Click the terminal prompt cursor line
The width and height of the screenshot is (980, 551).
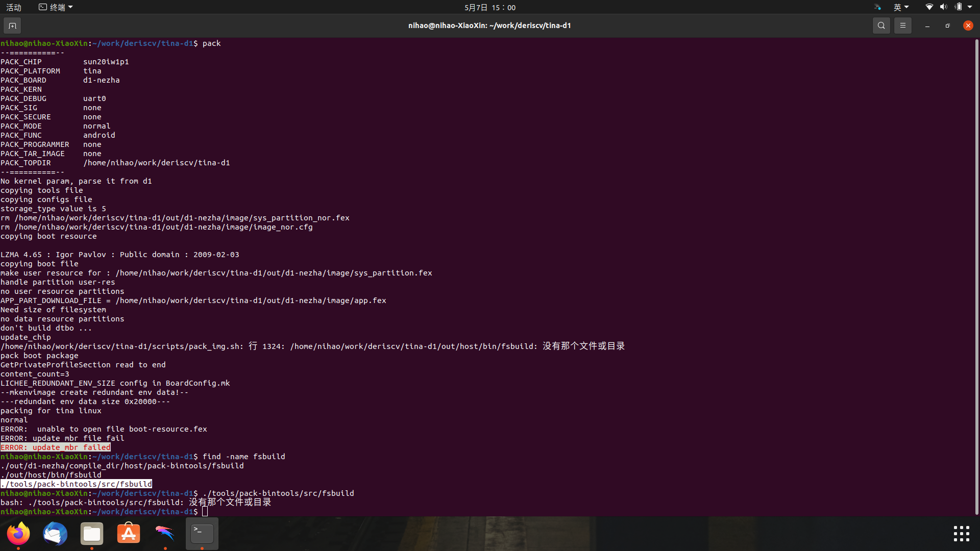[205, 512]
